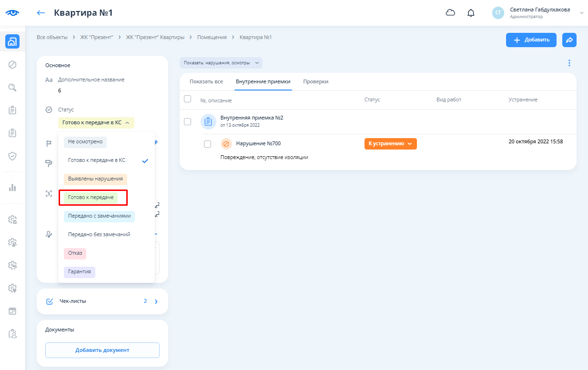
Task: Select the green Готово к передаче status
Action: tap(91, 197)
